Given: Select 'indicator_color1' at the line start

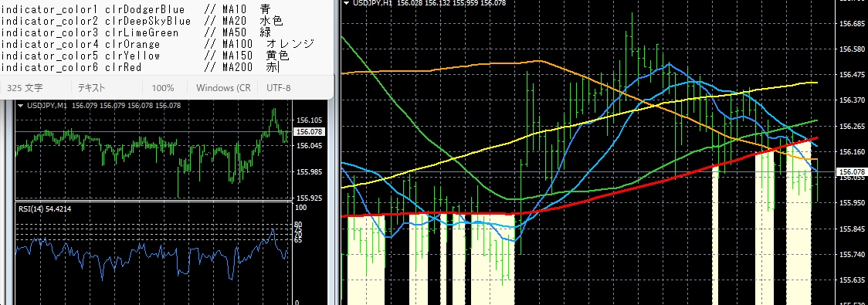Looking at the screenshot, I should click(x=50, y=9).
